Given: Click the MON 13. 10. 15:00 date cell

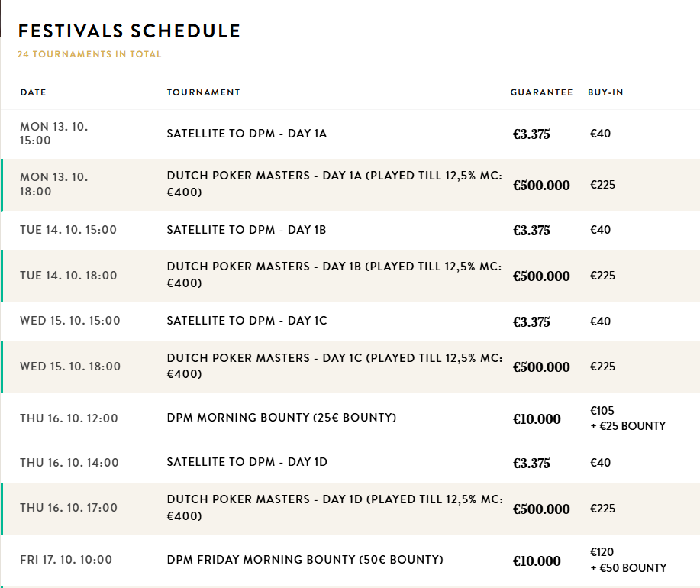Looking at the screenshot, I should point(53,134).
